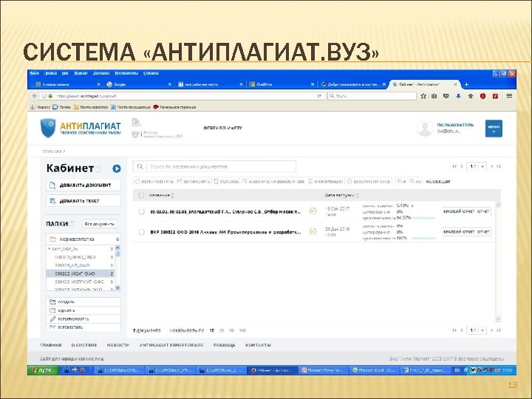
Task: Open the page number 1/1 dropdown at top
Action: (x=477, y=166)
